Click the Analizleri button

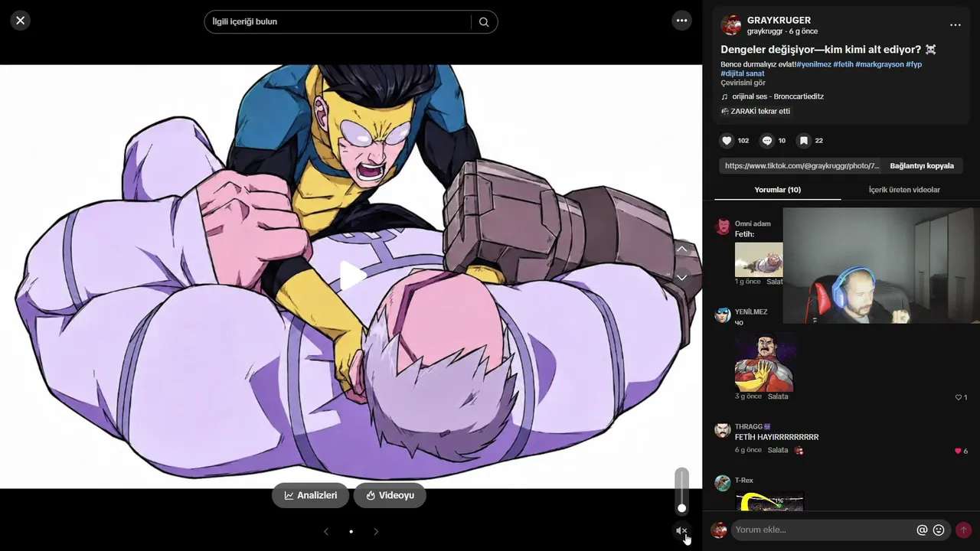pos(310,495)
